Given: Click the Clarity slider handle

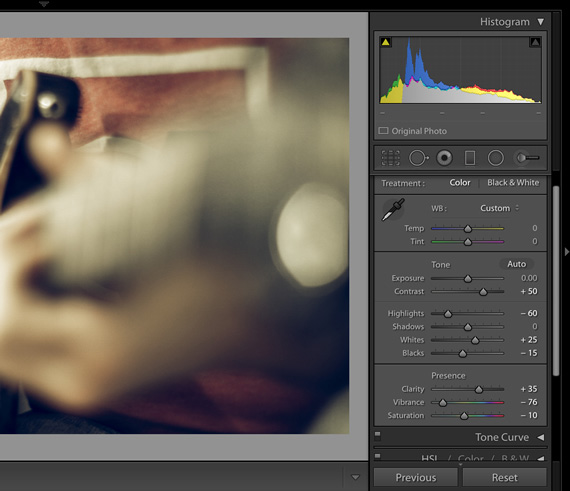Looking at the screenshot, I should point(479,390).
